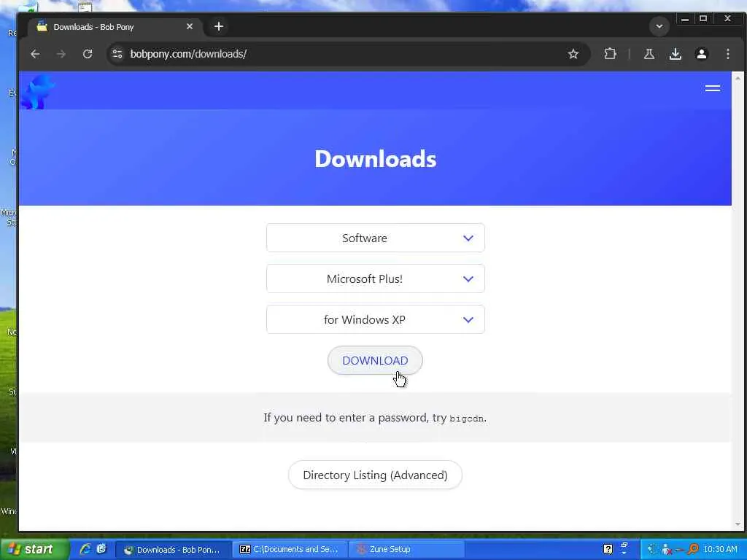Click the 10:30 AM clock
The image size is (747, 560).
(x=720, y=550)
